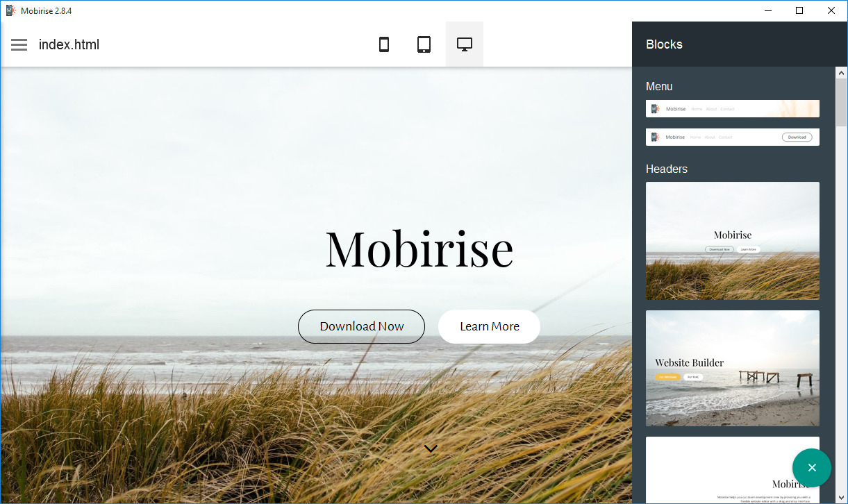Select desktop monitor preview mode
Screen dimensions: 848x504
465,44
